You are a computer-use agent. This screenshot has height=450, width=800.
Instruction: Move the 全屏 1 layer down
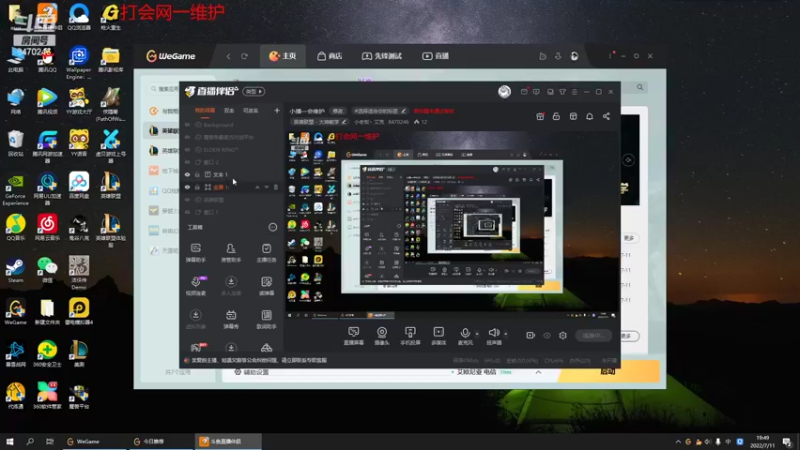click(x=266, y=187)
